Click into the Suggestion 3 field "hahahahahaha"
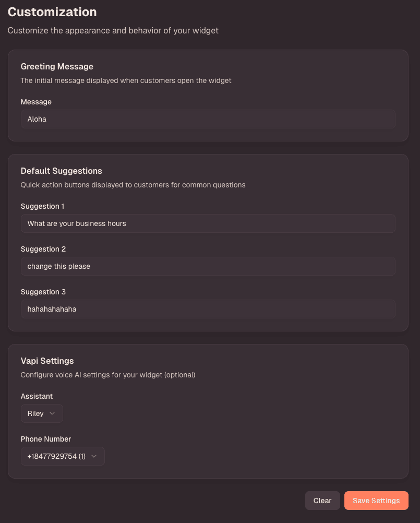Viewport: 420px width, 523px height. point(208,309)
